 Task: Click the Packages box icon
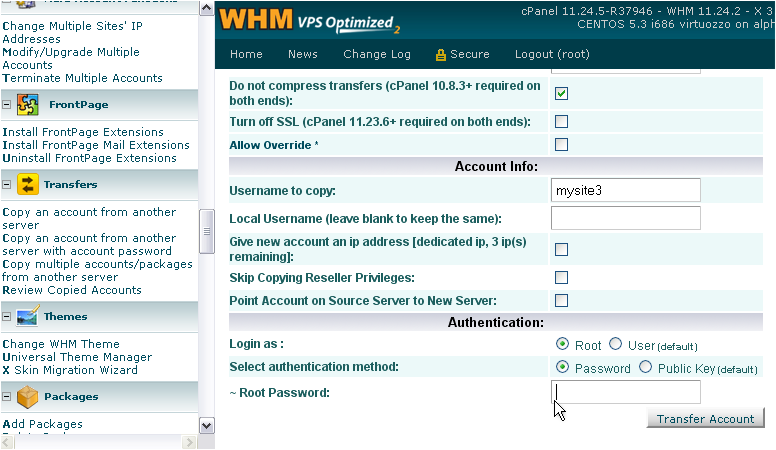[x=28, y=396]
